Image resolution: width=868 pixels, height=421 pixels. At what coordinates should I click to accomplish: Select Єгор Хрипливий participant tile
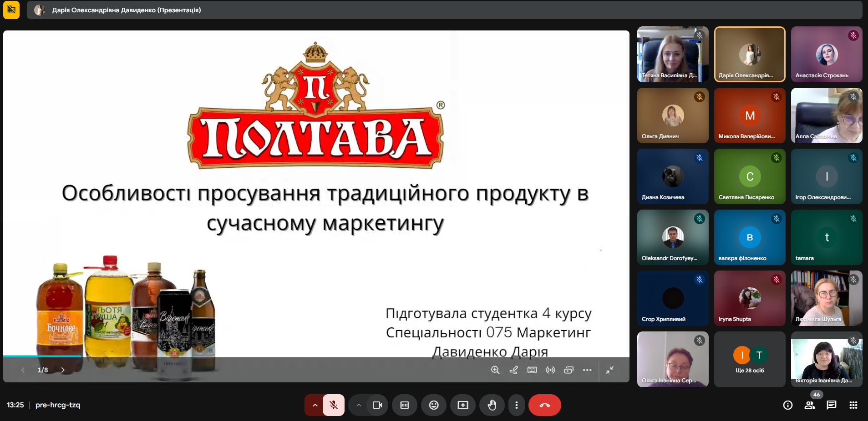tap(673, 298)
